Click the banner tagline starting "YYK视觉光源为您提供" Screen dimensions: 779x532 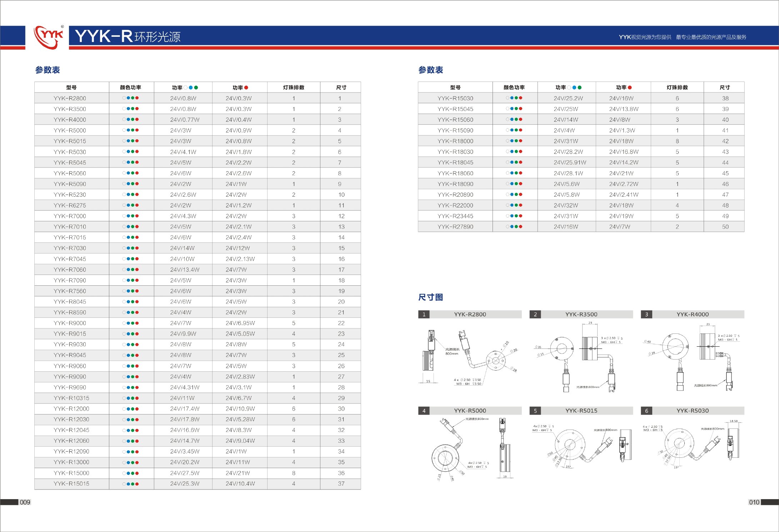[x=682, y=37]
